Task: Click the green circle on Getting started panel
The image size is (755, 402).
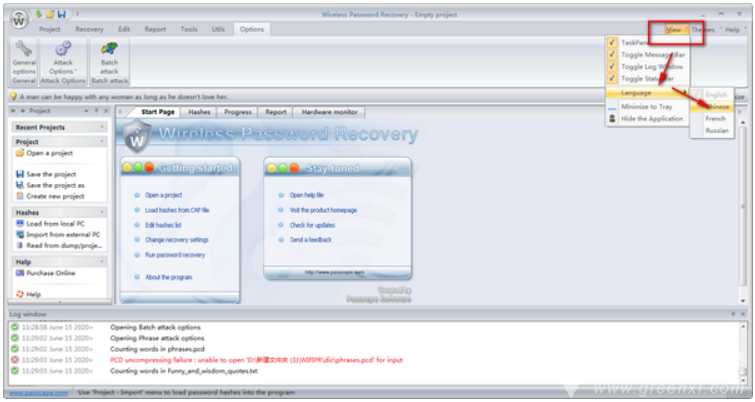Action: tap(138, 168)
